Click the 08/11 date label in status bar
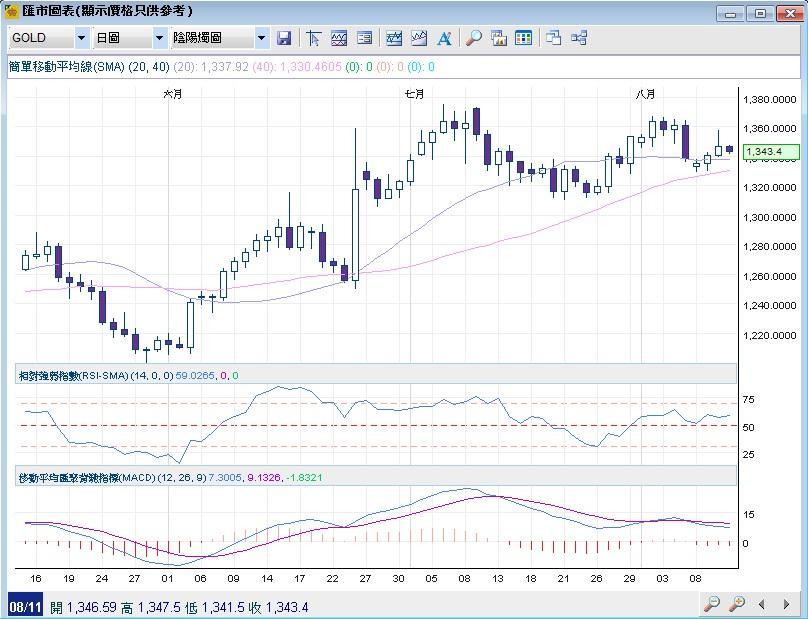The height and width of the screenshot is (619, 808). coord(24,607)
